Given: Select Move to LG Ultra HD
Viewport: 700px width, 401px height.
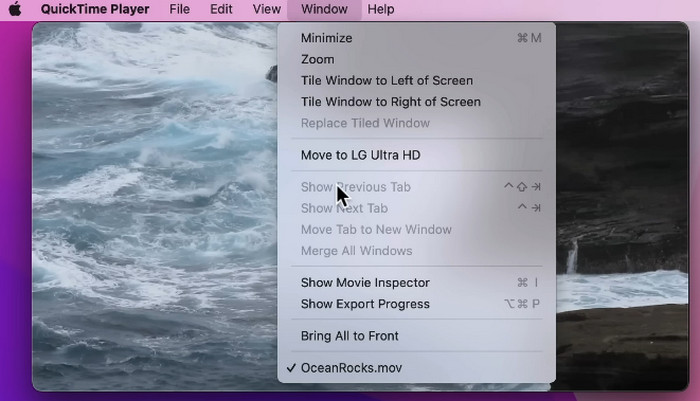Looking at the screenshot, I should tap(417, 155).
